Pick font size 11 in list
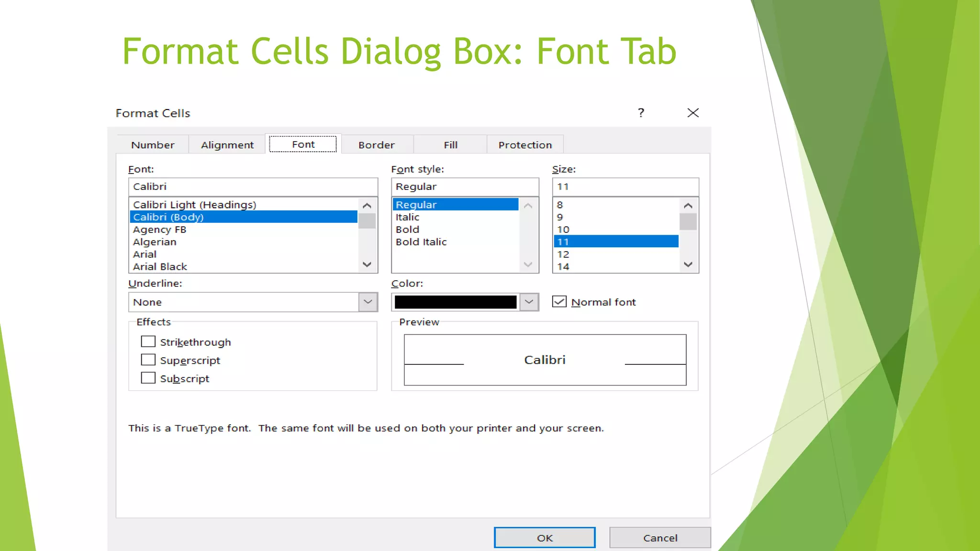Image resolution: width=980 pixels, height=551 pixels. click(616, 242)
